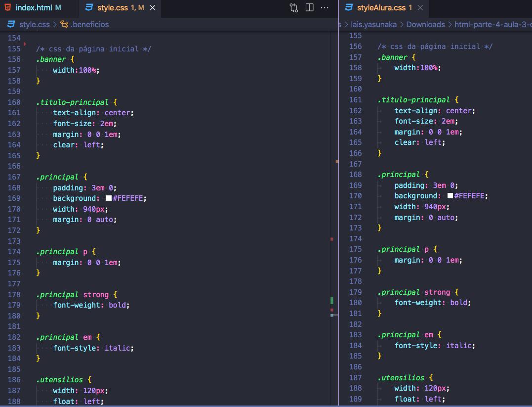Click .beneficios in the breadcrumb
Image resolution: width=532 pixels, height=407 pixels.
point(90,24)
